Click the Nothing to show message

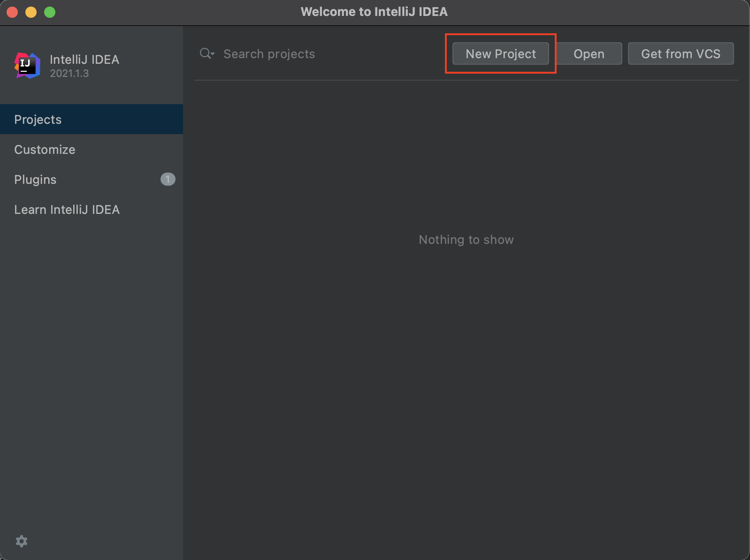click(466, 240)
